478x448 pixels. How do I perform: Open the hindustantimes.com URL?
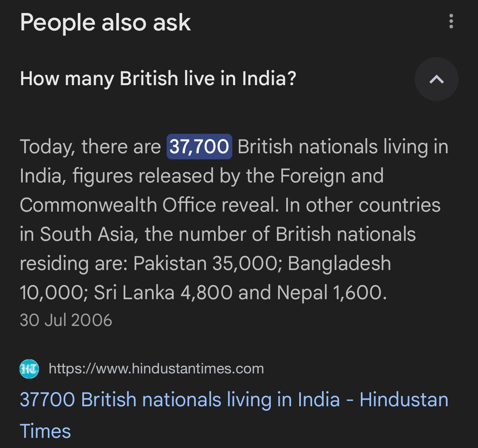click(156, 369)
